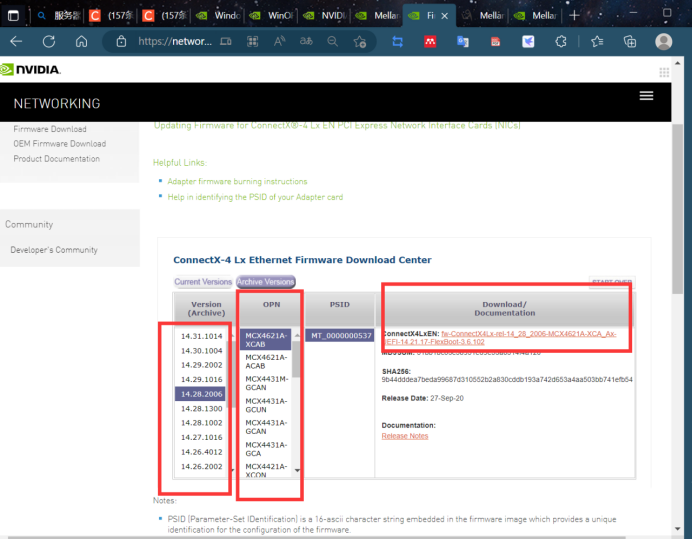Click the blue bird extension icon
The width and height of the screenshot is (693, 539).
[x=528, y=42]
